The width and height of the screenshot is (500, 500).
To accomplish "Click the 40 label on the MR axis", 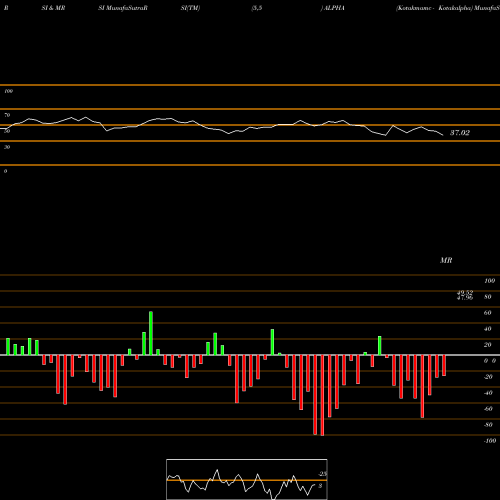I will tap(488, 329).
